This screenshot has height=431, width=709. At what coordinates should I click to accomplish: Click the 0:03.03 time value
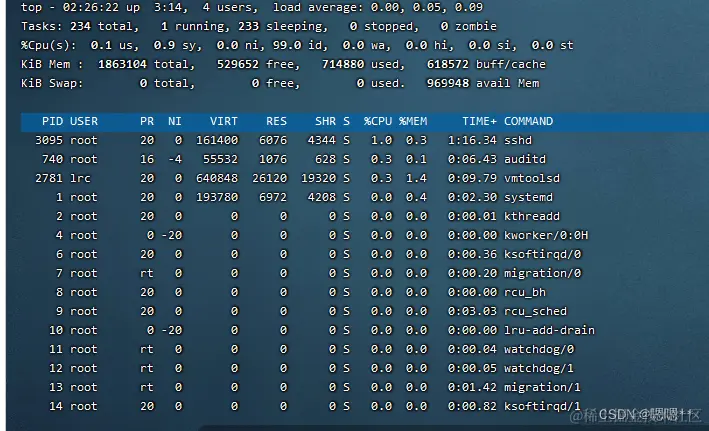472,311
